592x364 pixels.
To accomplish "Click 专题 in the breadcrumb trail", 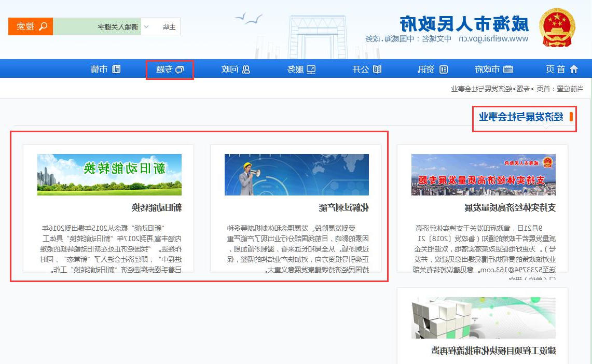I will (524, 89).
